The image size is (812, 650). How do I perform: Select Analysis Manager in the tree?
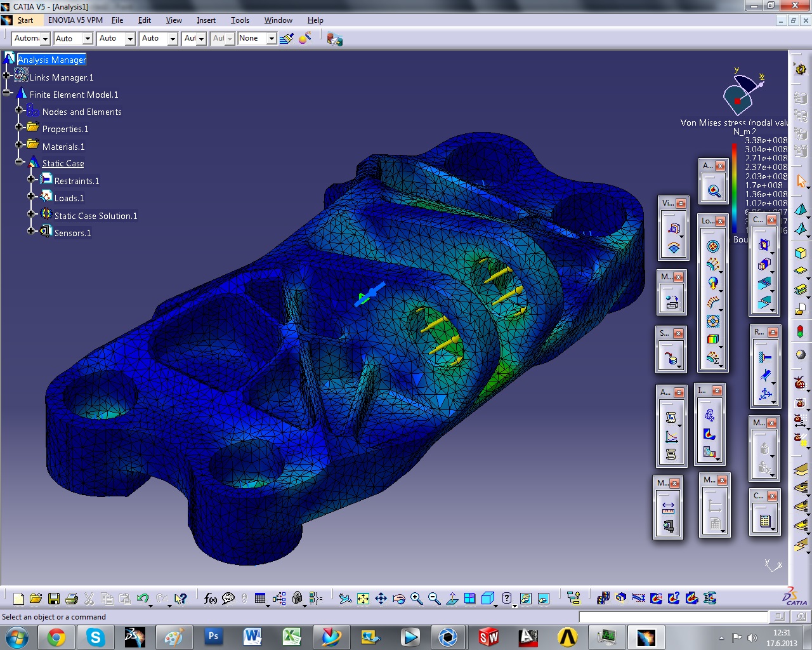pos(52,60)
